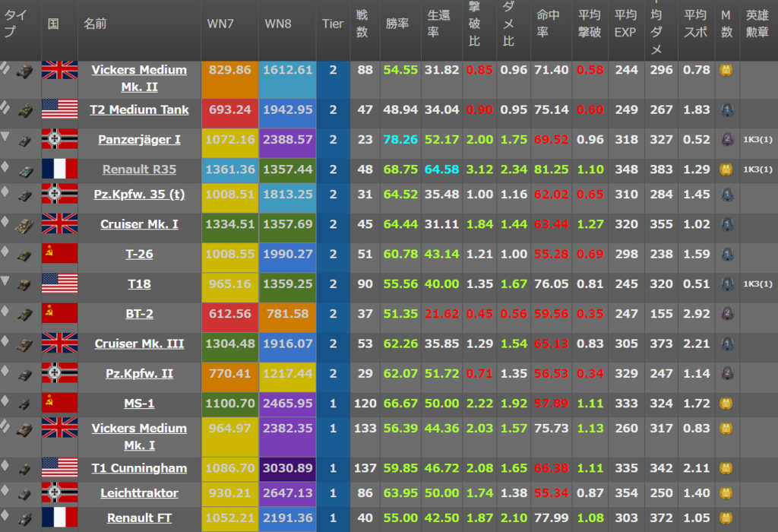Click the Soviet flag in T-26 row
This screenshot has width=778, height=532.
[59, 253]
